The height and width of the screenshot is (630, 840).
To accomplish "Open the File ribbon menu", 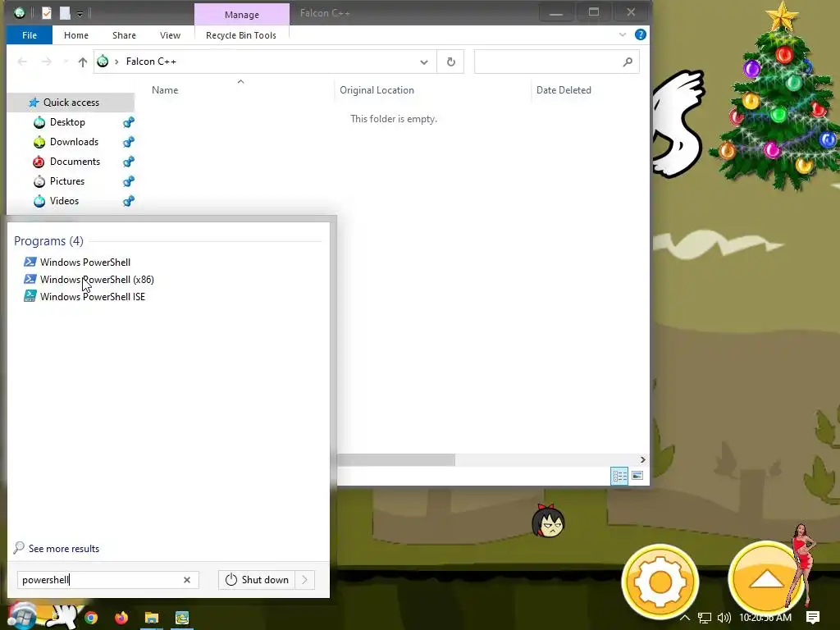I will 30,35.
